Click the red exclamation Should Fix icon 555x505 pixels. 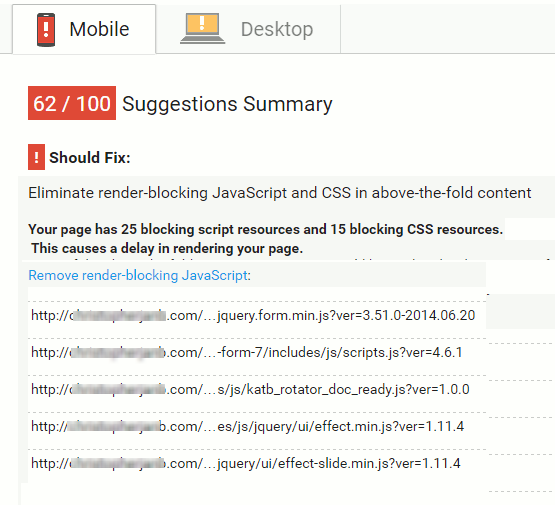pyautogui.click(x=36, y=157)
